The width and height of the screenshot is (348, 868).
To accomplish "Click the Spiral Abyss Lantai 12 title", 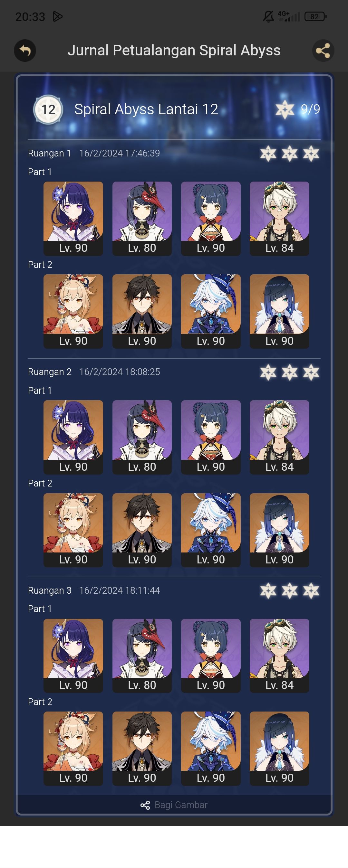I will (146, 109).
